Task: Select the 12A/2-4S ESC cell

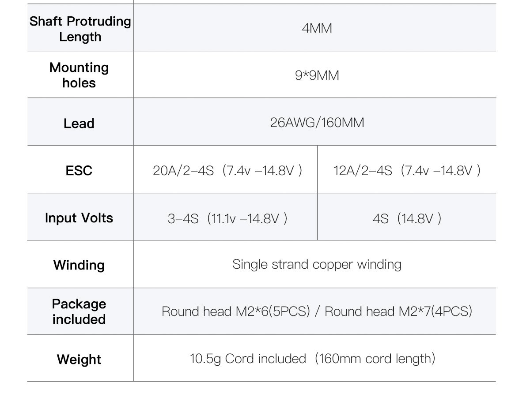Action: point(407,170)
